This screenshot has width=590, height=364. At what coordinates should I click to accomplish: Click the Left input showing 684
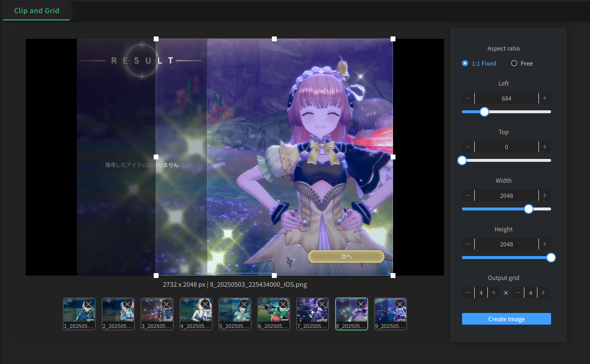[506, 99]
